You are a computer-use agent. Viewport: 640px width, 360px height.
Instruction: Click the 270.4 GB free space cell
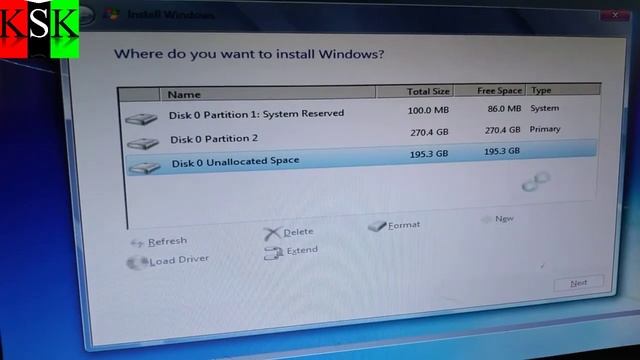(502, 130)
